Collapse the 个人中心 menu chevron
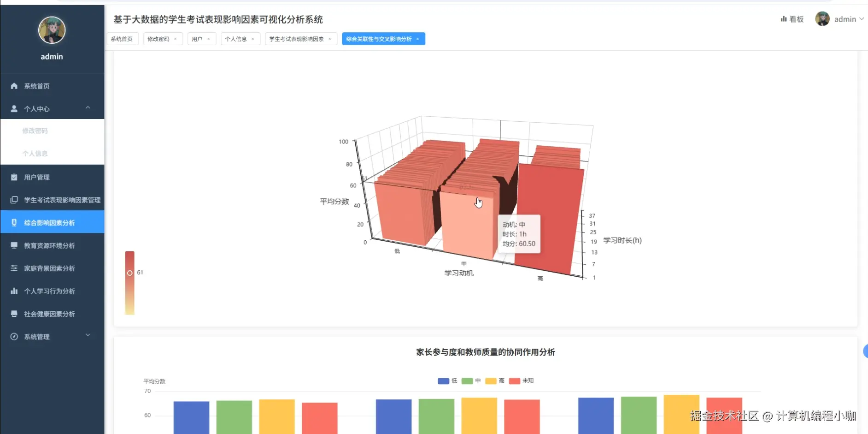 tap(88, 108)
